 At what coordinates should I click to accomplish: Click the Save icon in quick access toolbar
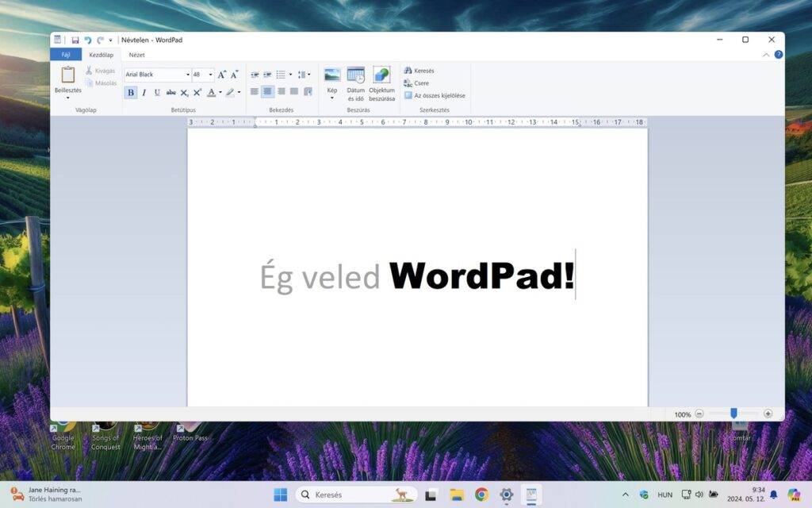[75, 40]
